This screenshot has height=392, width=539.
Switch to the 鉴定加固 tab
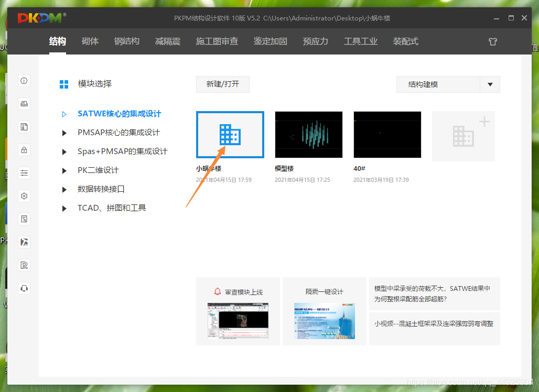pos(270,41)
